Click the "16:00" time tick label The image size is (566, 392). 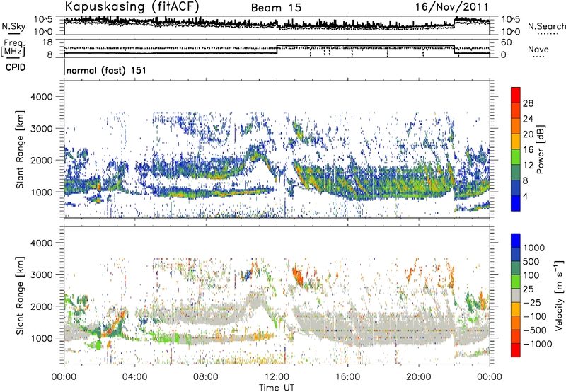pyautogui.click(x=347, y=377)
